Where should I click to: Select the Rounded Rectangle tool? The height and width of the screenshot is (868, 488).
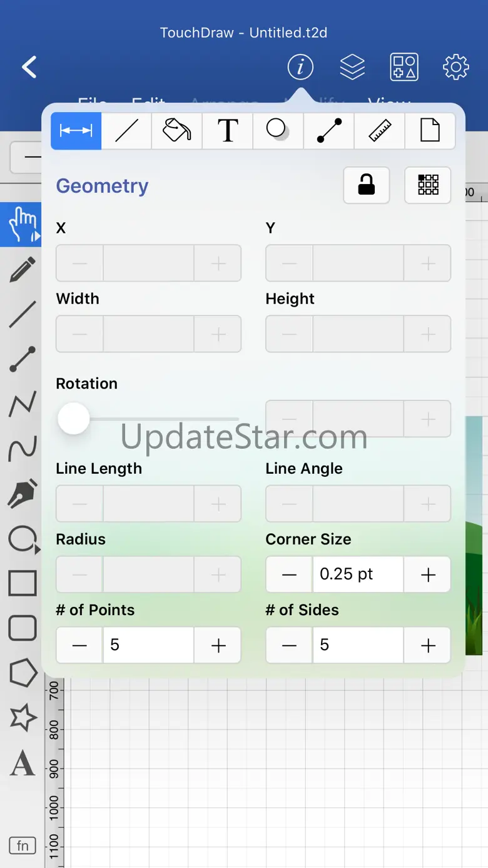point(23,627)
